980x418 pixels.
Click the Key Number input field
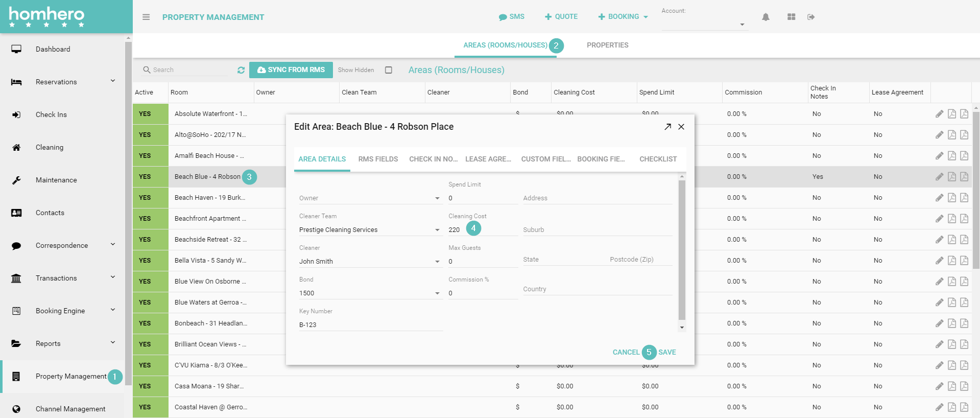tap(370, 324)
